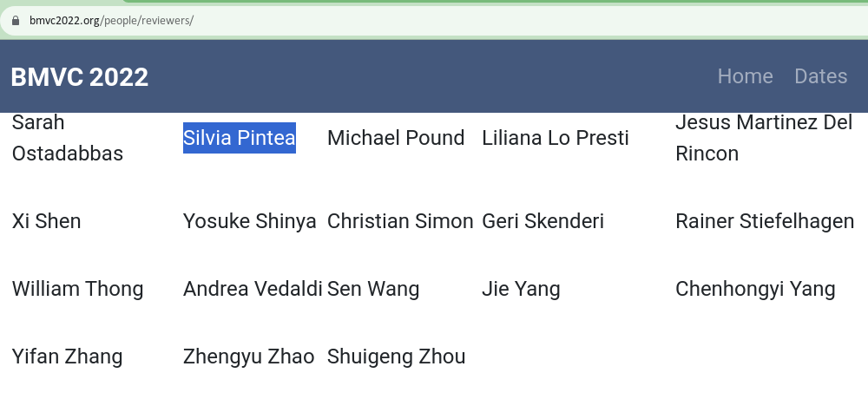Viewport: 868px width, 399px height.
Task: Click the lock icon in address bar
Action: 16,21
